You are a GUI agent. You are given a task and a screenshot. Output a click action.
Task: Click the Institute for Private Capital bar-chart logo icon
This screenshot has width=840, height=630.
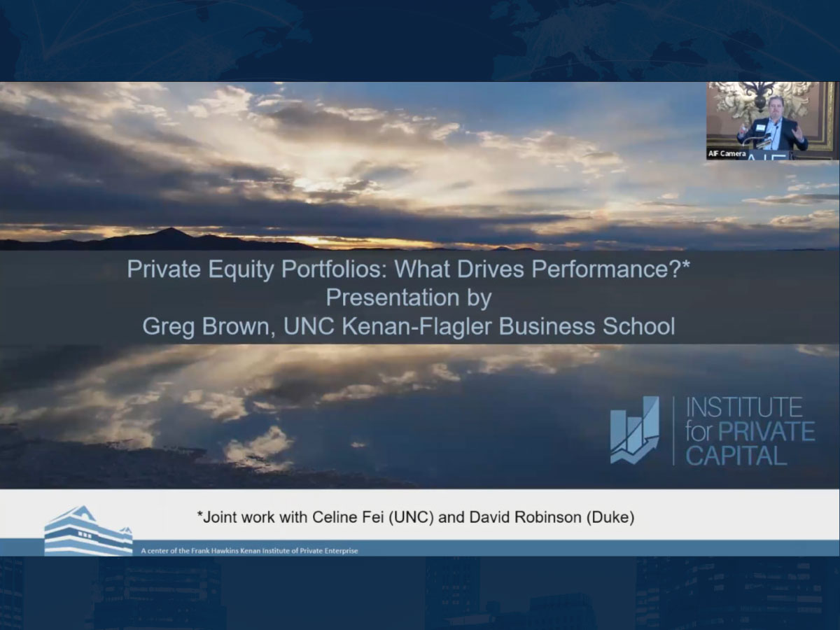click(x=634, y=430)
